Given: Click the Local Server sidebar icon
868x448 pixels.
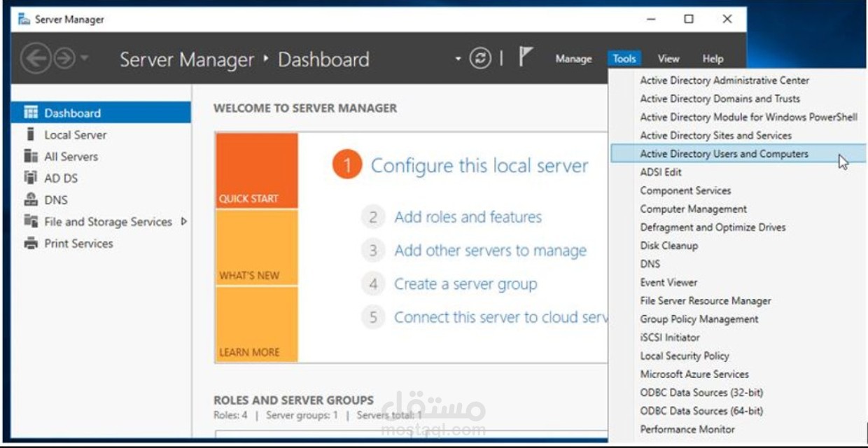Looking at the screenshot, I should coord(31,134).
